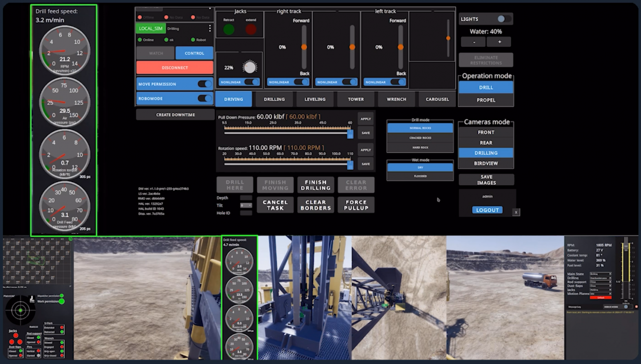Image resolution: width=641 pixels, height=364 pixels.
Task: Select CRACKED ROCKS drill mode
Action: [x=420, y=138]
